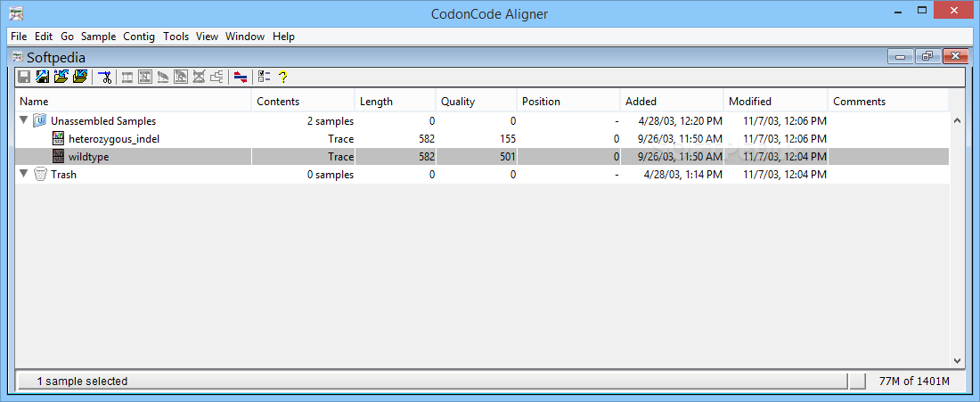Sort by the Length column header
980x402 pixels.
(x=395, y=102)
